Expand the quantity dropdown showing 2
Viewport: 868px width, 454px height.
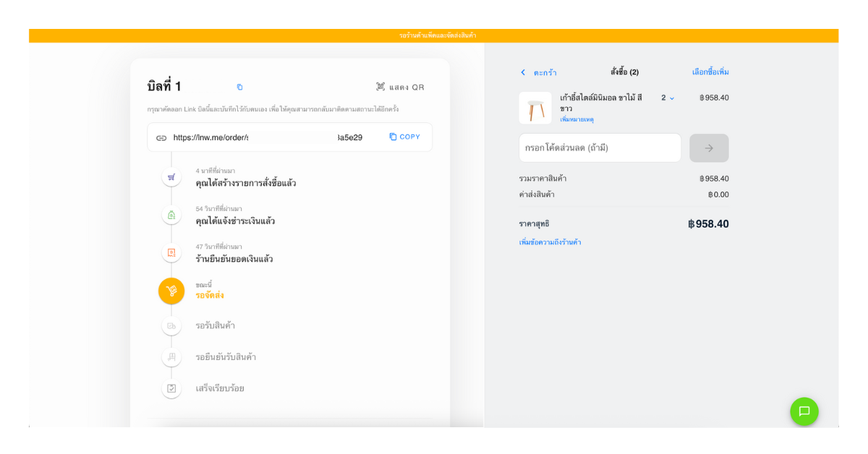(668, 98)
